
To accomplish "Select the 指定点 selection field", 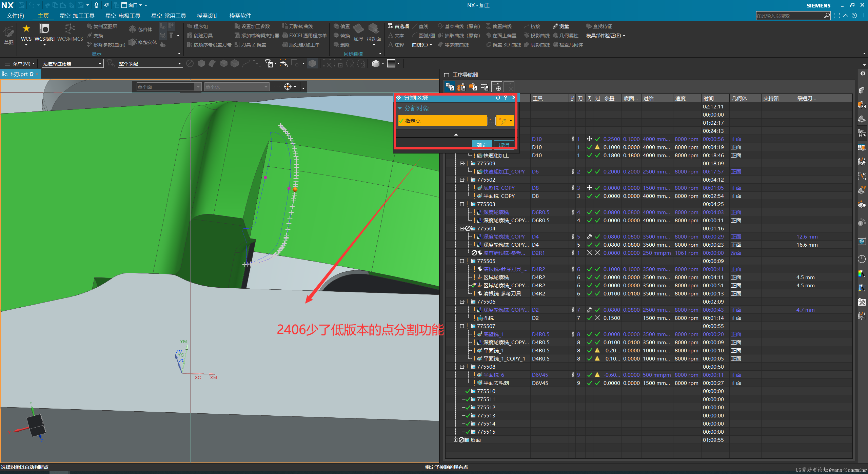I will pos(442,121).
